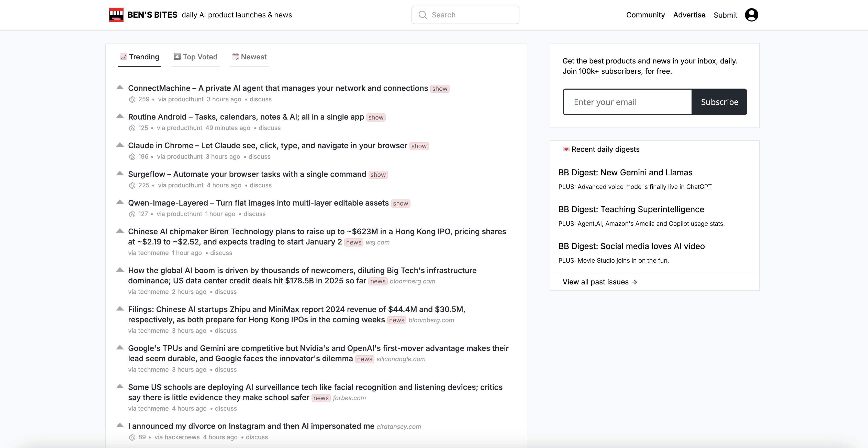Click the wsj.com source domain
Image resolution: width=868 pixels, height=448 pixels.
pyautogui.click(x=377, y=242)
